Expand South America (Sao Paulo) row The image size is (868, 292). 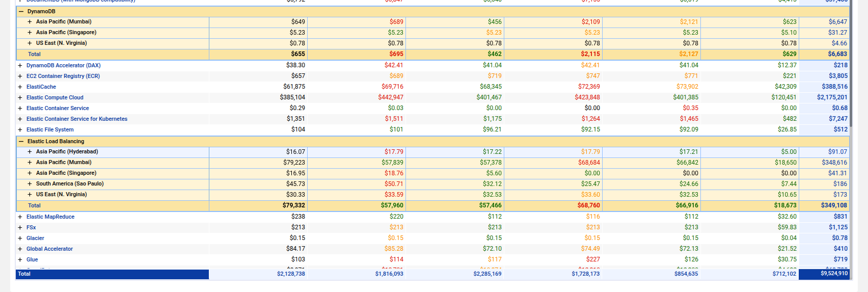(30, 184)
